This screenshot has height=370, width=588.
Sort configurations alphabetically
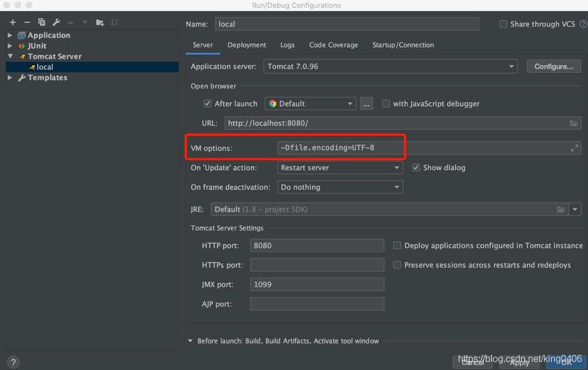(114, 22)
